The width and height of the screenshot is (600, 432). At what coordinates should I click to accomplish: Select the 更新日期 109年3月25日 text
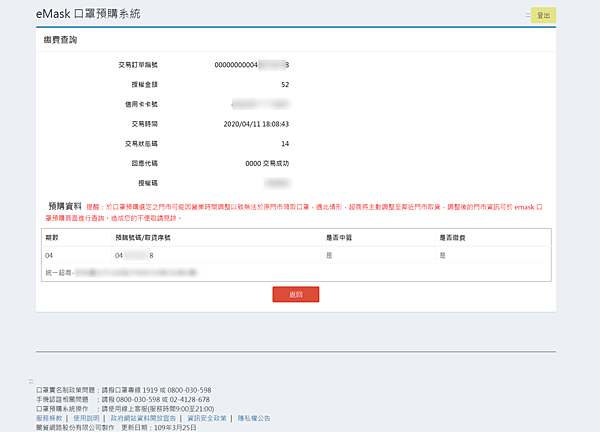159,427
